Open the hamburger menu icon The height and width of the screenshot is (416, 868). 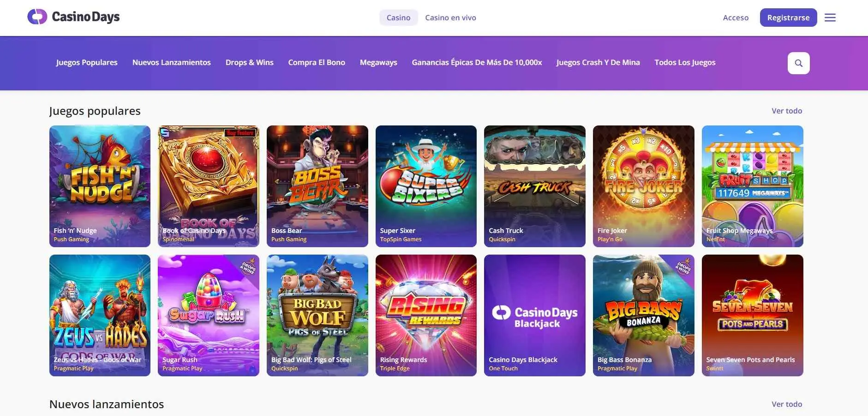(830, 18)
